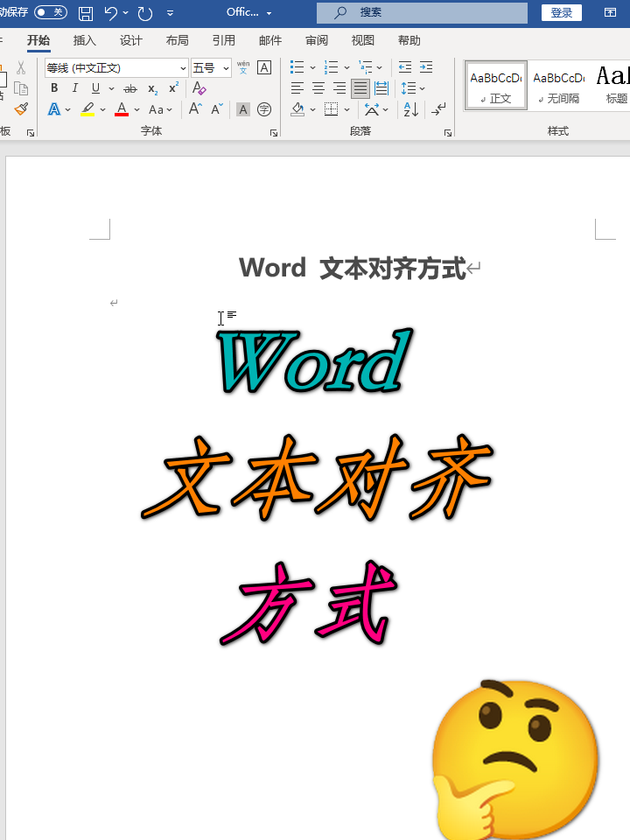The image size is (630, 840).
Task: Align text left
Action: coord(297,88)
